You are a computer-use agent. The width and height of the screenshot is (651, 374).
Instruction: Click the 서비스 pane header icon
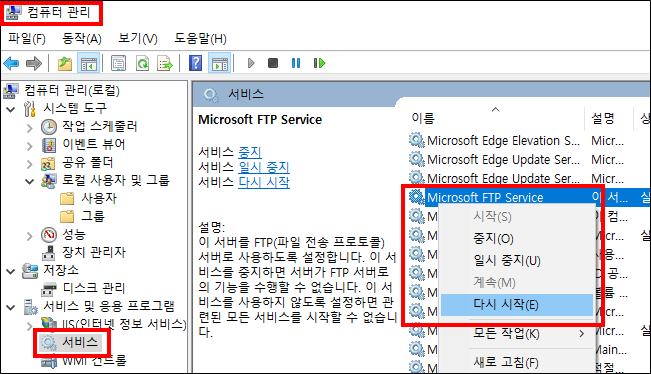point(211,95)
